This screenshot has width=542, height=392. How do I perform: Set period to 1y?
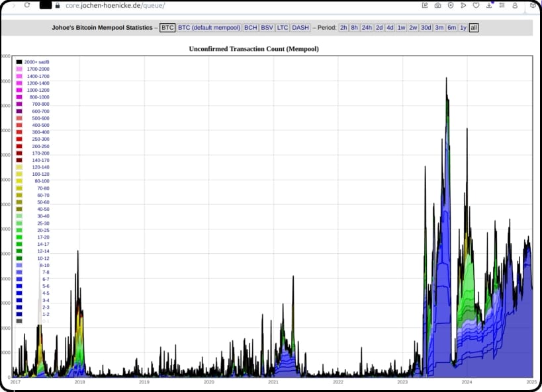[x=463, y=28]
